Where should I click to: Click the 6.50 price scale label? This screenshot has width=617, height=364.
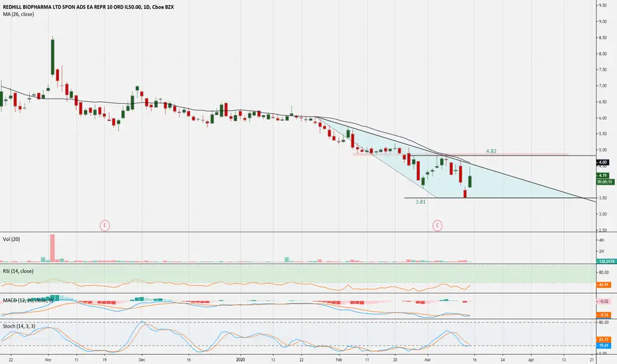point(602,102)
